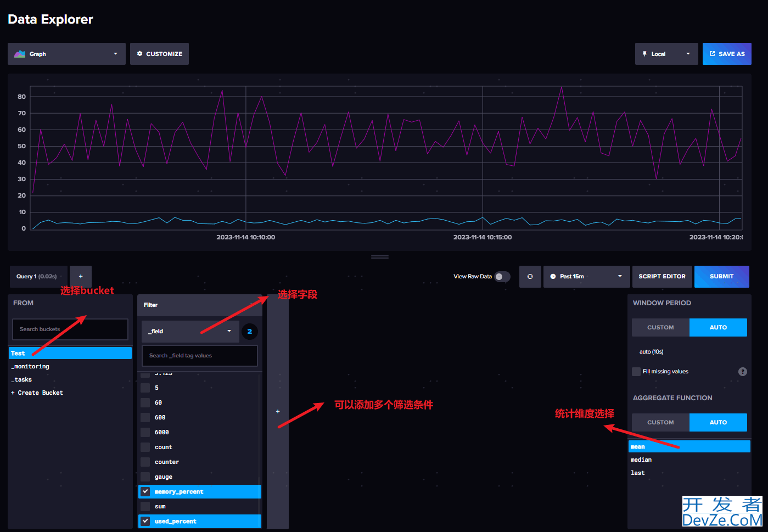The width and height of the screenshot is (768, 532).
Task: Click the refresh icon button
Action: pyautogui.click(x=530, y=277)
